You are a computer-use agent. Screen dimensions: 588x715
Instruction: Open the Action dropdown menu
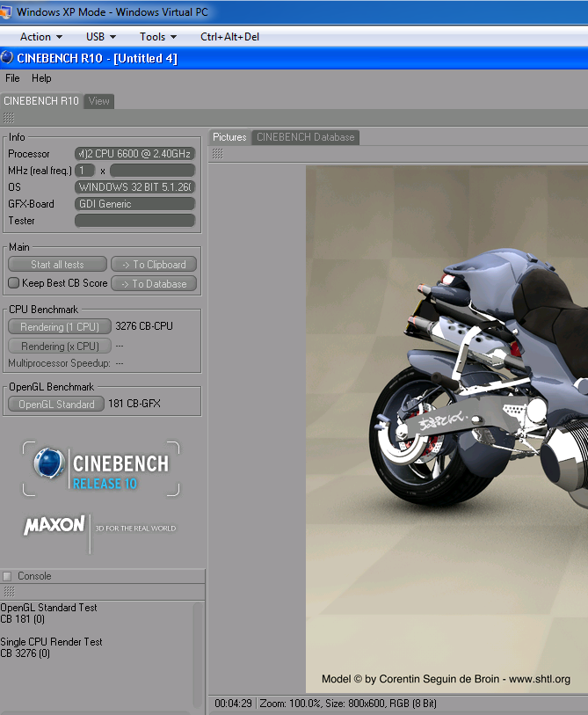(41, 37)
